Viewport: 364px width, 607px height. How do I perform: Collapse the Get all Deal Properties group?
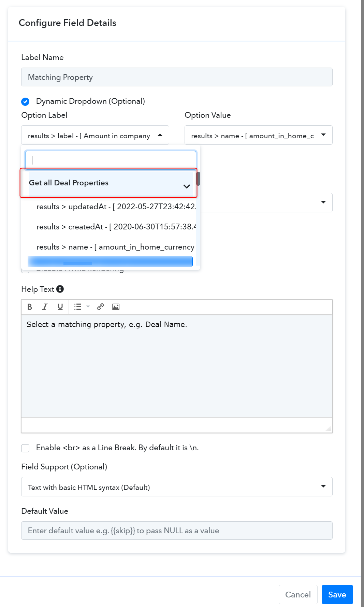point(187,186)
